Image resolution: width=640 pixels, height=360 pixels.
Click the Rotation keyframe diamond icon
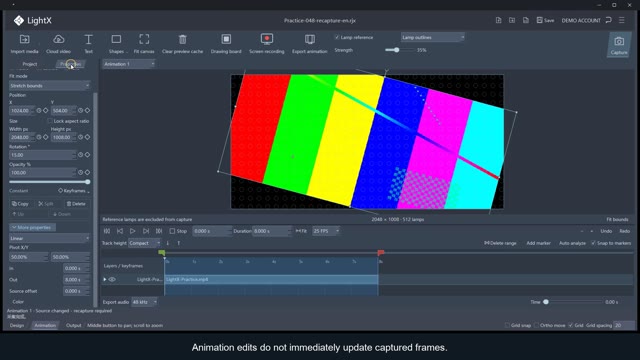click(87, 155)
